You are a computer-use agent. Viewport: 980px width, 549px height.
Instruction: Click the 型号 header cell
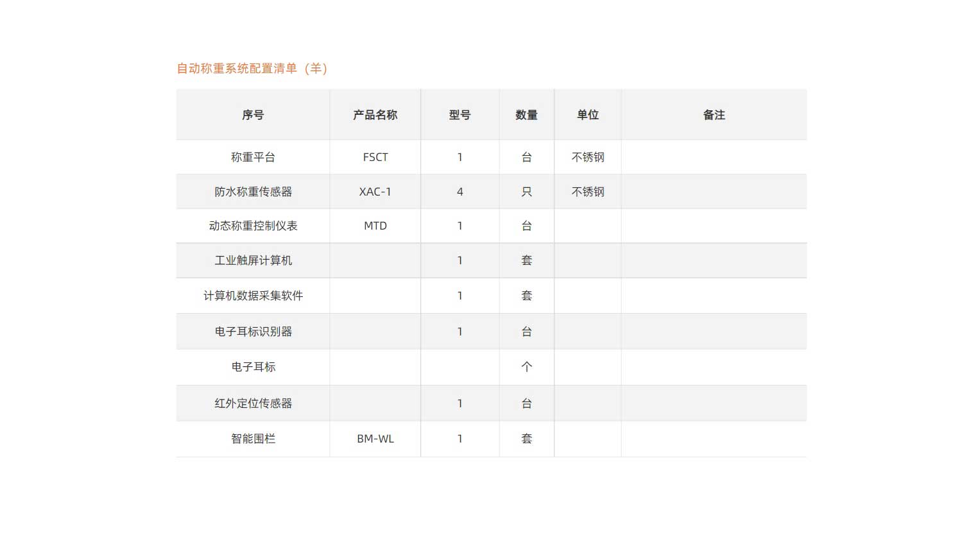tap(460, 115)
